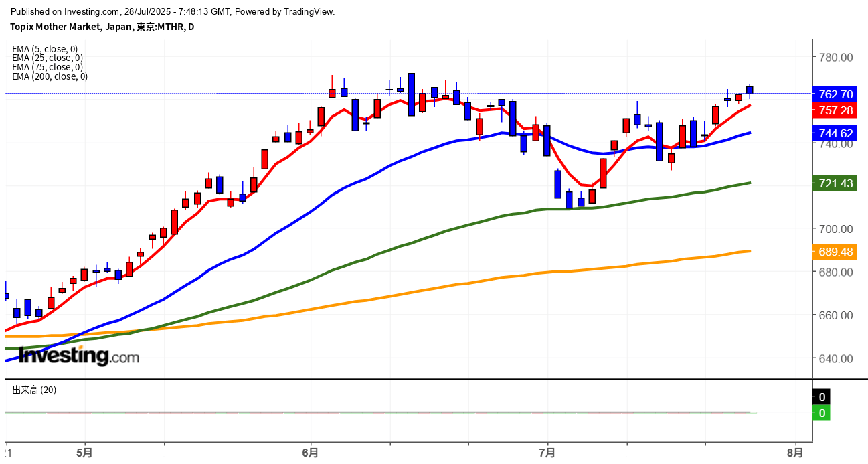
Task: Click the 680.00 price axis label
Action: pyautogui.click(x=836, y=272)
